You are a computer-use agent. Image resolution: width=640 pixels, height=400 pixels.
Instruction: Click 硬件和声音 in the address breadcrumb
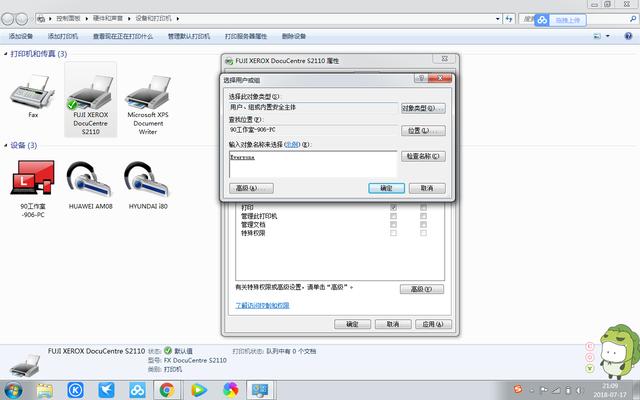[x=108, y=18]
